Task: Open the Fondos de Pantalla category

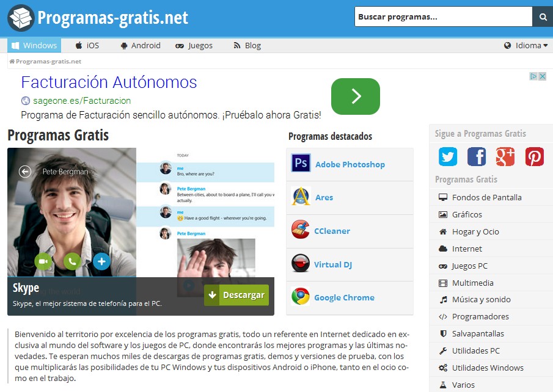Action: point(486,197)
